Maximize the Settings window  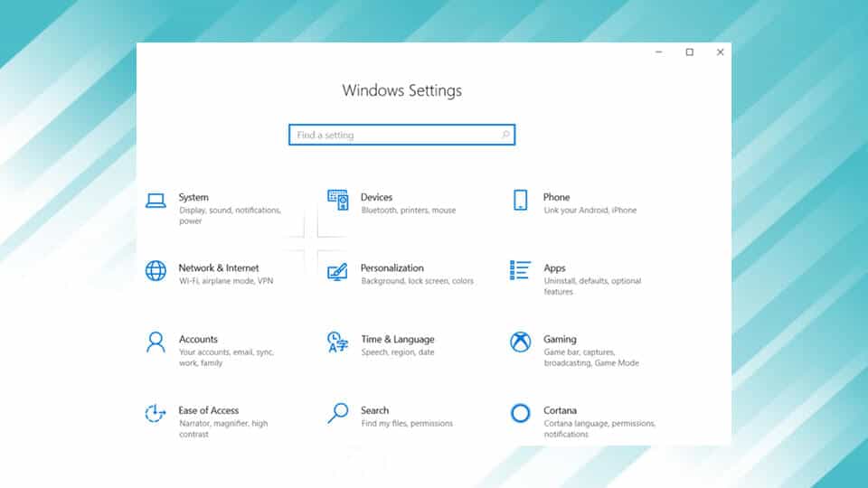[x=690, y=52]
